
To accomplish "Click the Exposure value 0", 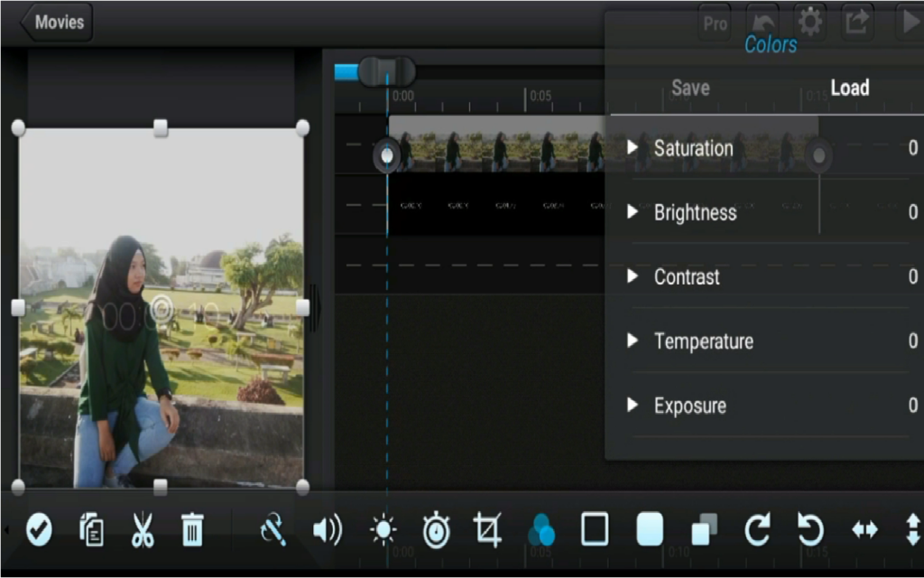I will (x=913, y=406).
